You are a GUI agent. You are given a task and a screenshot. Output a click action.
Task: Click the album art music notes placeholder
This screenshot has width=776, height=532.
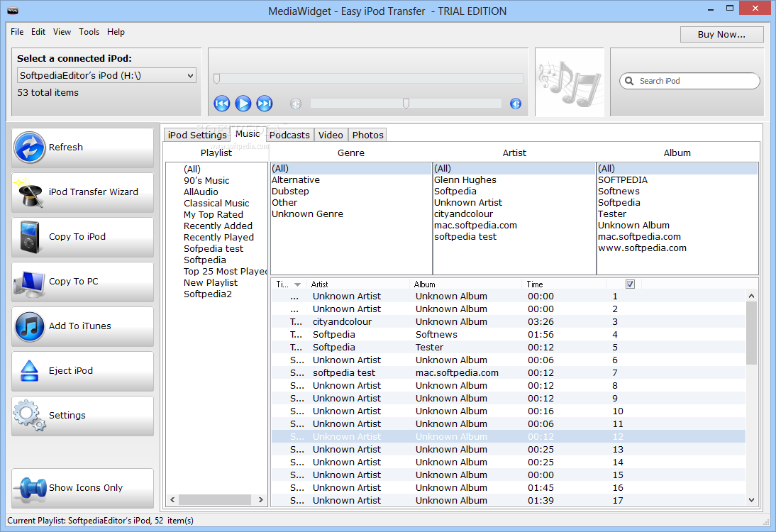click(x=570, y=82)
